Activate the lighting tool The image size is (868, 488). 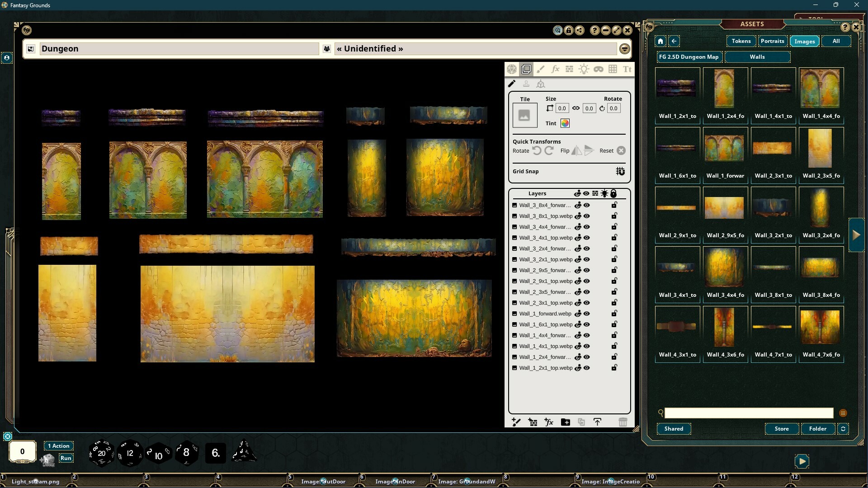point(584,69)
